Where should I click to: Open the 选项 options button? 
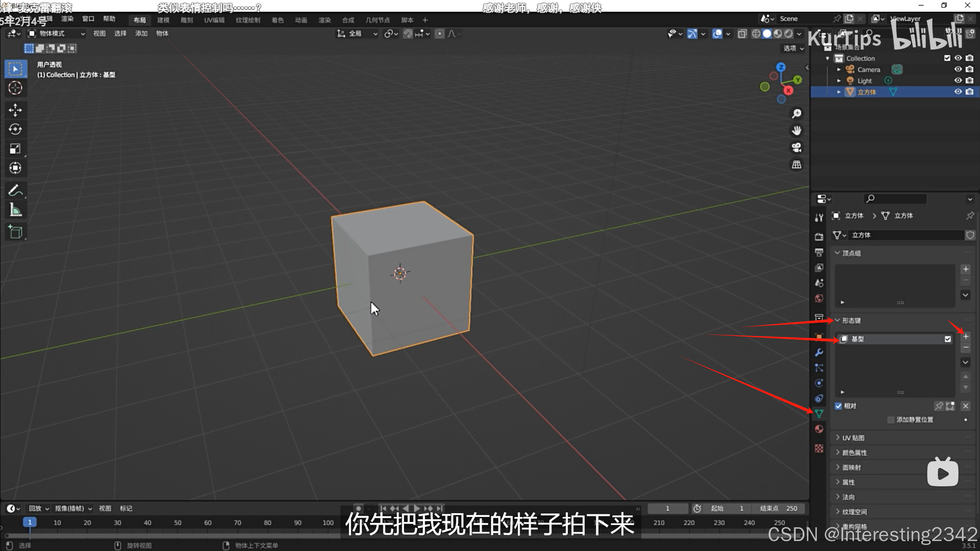793,48
